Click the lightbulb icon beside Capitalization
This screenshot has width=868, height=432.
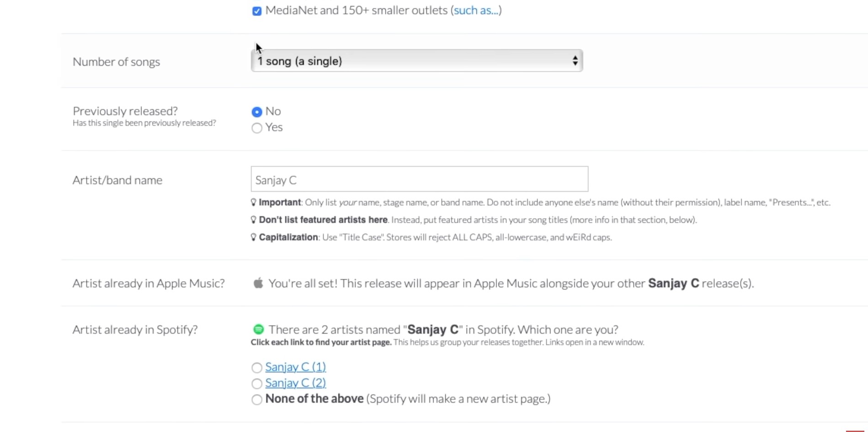(x=254, y=237)
